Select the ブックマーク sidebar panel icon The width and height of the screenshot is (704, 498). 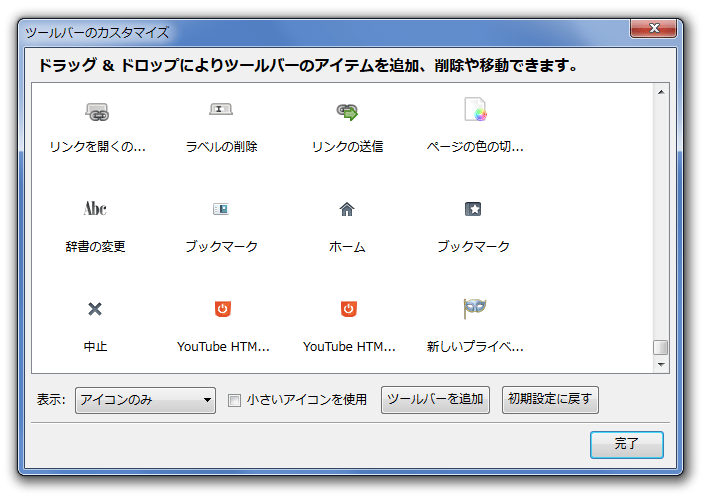point(221,209)
